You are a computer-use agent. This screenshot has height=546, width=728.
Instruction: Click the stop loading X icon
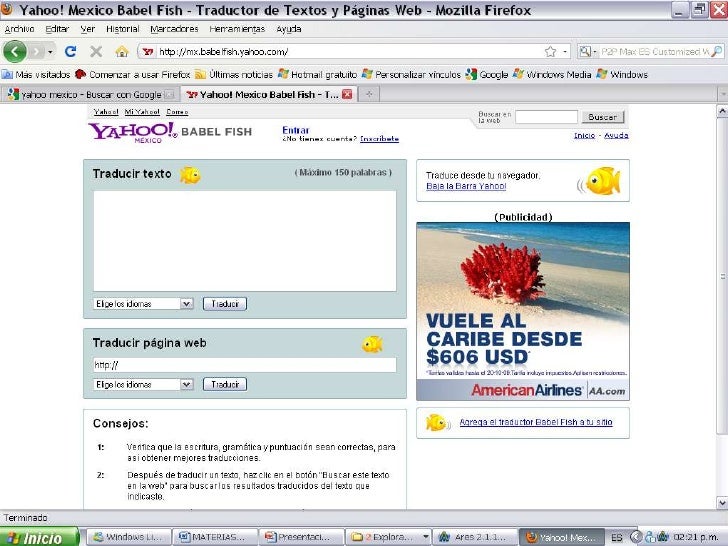[96, 51]
